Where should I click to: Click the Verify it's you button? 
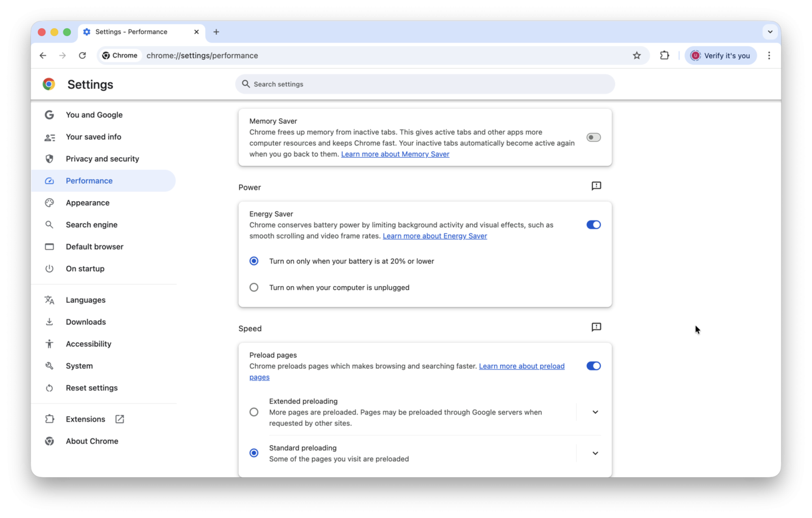pos(721,55)
